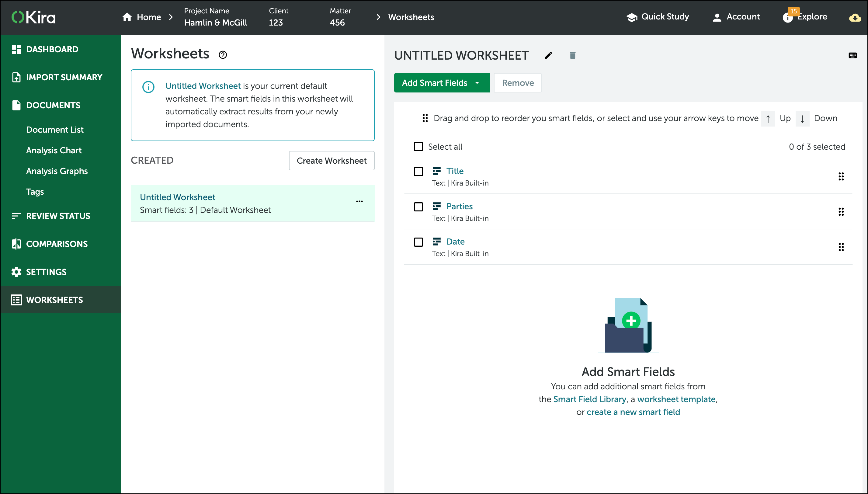Check the Select all checkbox
Screen dimensions: 868x494
418,147
